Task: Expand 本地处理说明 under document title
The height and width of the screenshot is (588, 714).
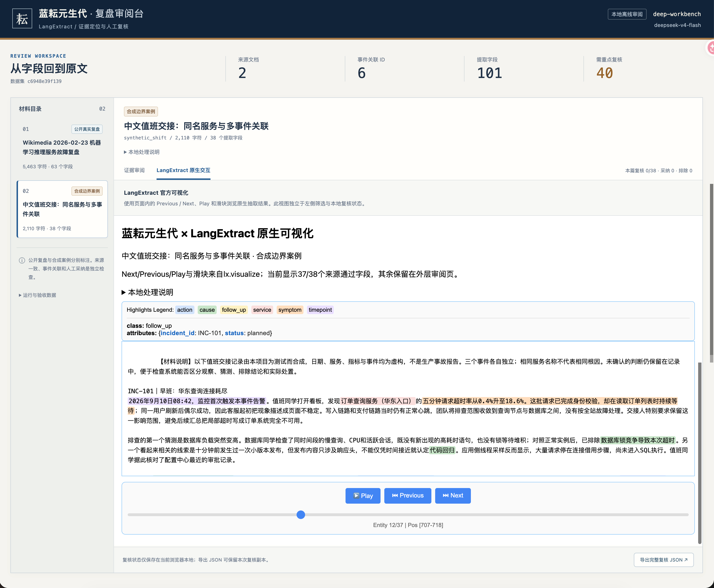Action: [x=142, y=152]
